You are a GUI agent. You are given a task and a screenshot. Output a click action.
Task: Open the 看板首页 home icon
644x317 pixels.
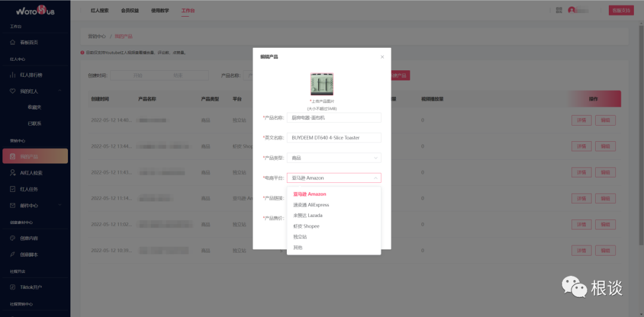pyautogui.click(x=13, y=42)
